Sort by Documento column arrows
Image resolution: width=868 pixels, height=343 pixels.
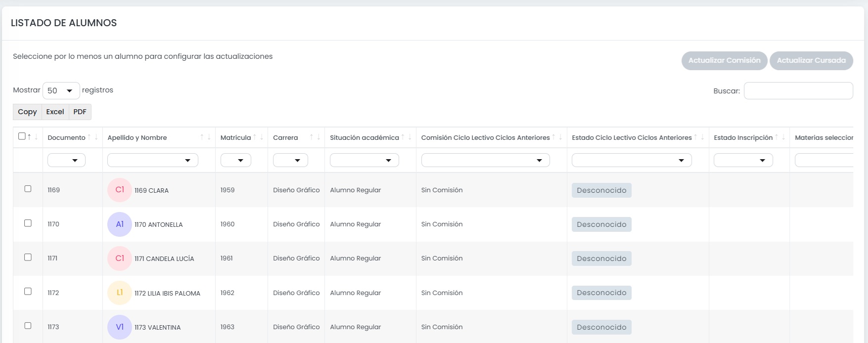(x=92, y=137)
